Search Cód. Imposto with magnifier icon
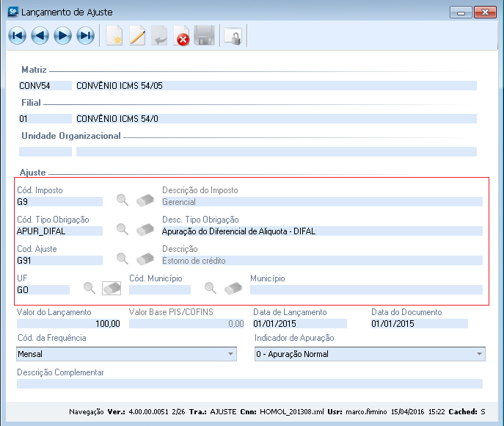Viewport: 504px width, 426px height. tap(123, 201)
